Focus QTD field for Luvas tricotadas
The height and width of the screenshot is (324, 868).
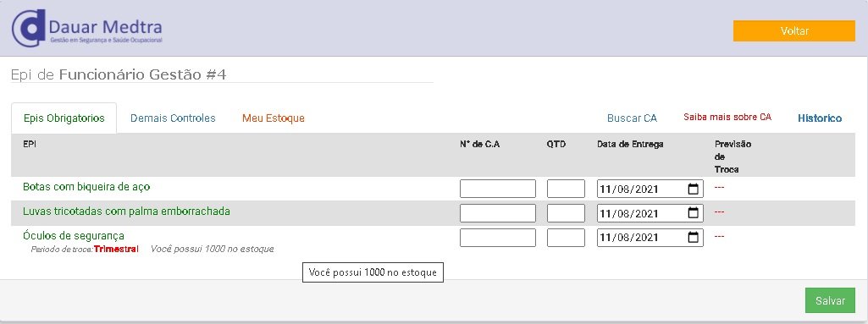[566, 213]
